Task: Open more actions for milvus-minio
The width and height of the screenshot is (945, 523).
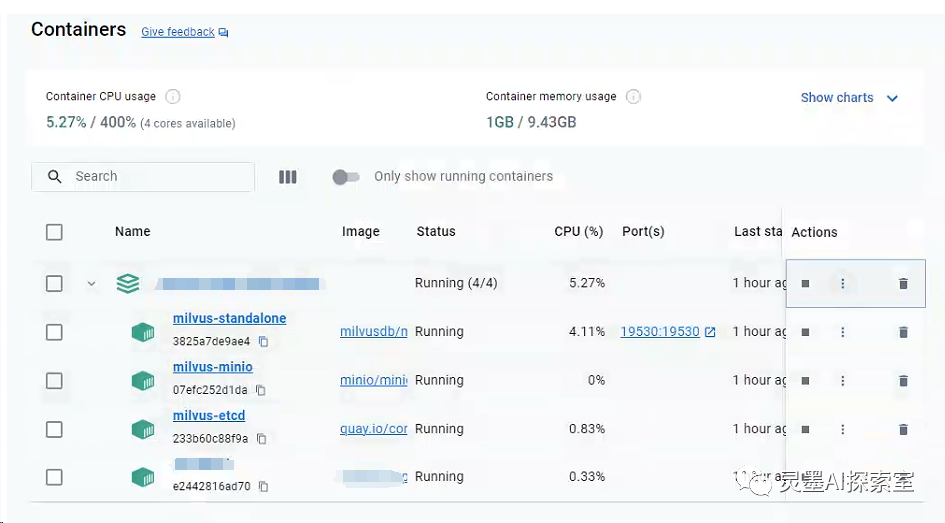Action: click(x=843, y=381)
